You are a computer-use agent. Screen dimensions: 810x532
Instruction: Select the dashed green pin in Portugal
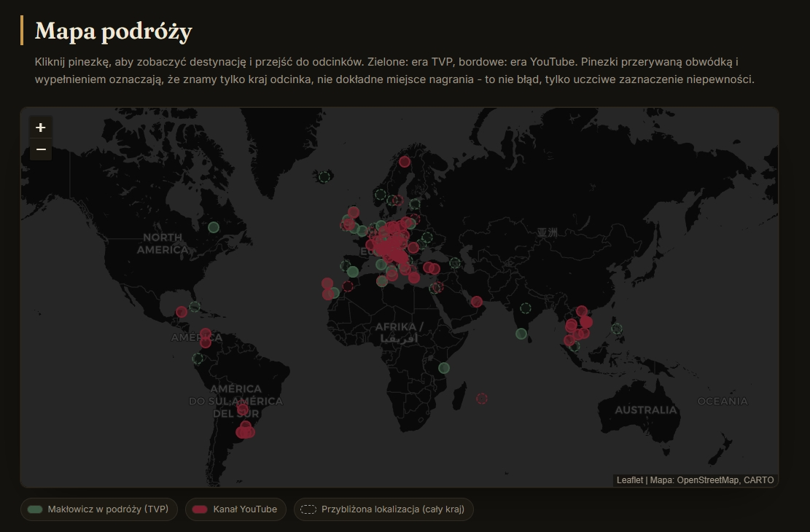(x=345, y=266)
